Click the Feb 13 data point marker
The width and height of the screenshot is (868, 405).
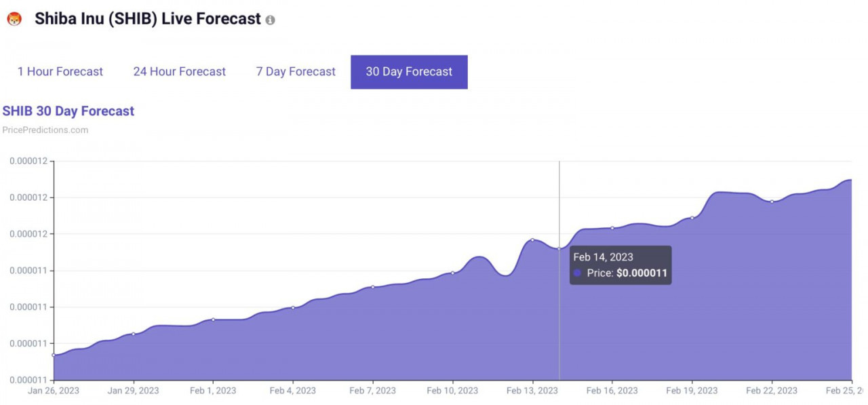click(532, 239)
